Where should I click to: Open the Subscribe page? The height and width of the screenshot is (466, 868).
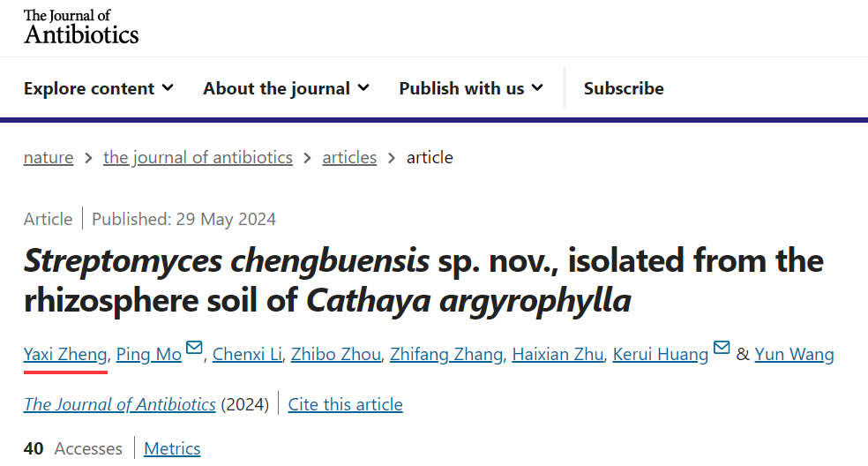624,88
